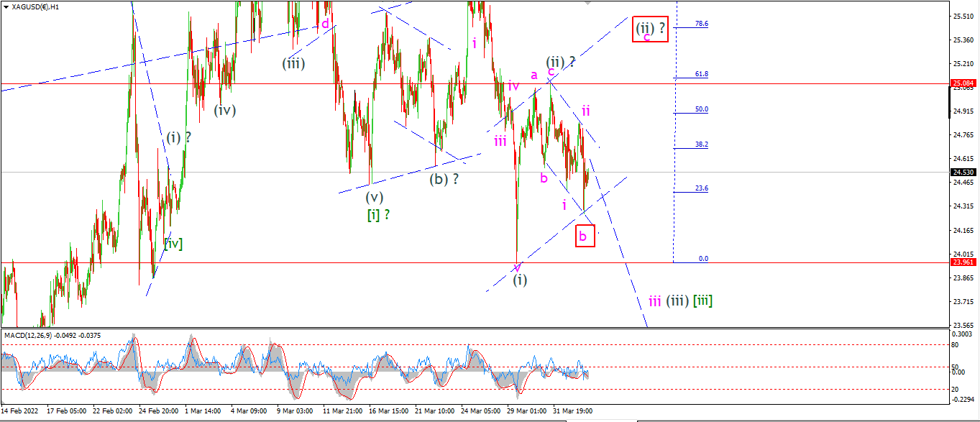Select the current price label 24.530
The width and height of the screenshot is (980, 422).
[x=963, y=172]
